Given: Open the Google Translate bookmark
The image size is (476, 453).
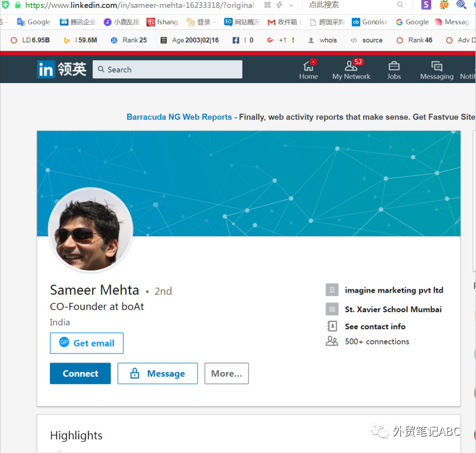Looking at the screenshot, I should (x=34, y=22).
